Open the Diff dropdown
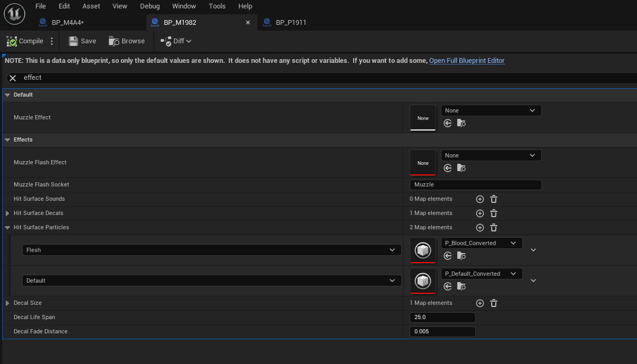This screenshot has width=637, height=364. 176,41
